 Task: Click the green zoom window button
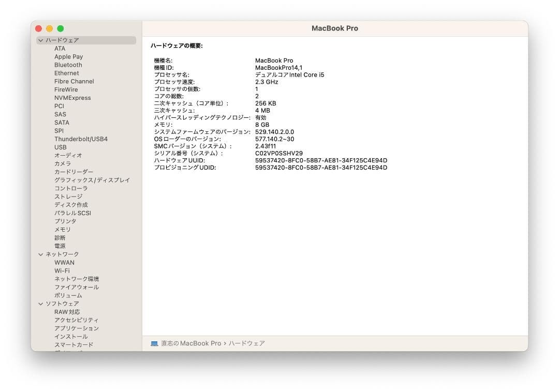61,28
